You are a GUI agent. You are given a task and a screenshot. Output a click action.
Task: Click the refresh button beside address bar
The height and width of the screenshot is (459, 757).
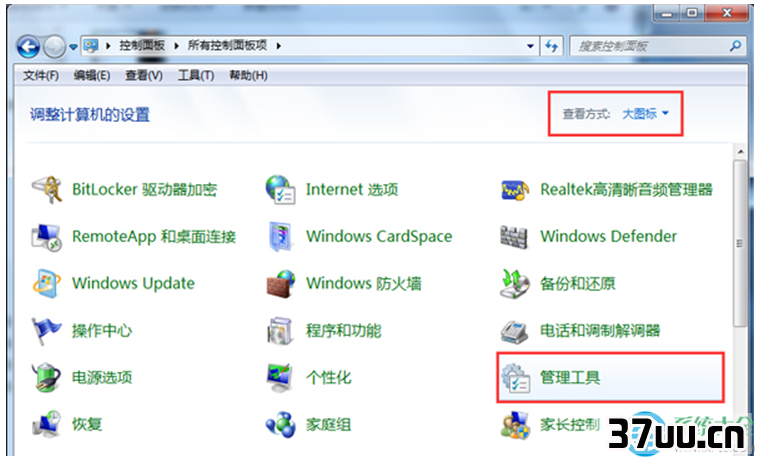(x=551, y=46)
